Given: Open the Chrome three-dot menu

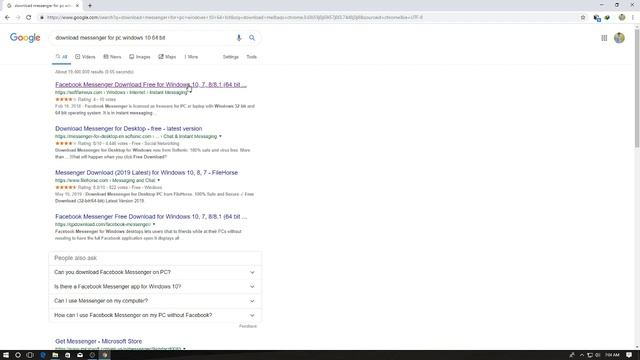Looking at the screenshot, I should coord(633,17).
